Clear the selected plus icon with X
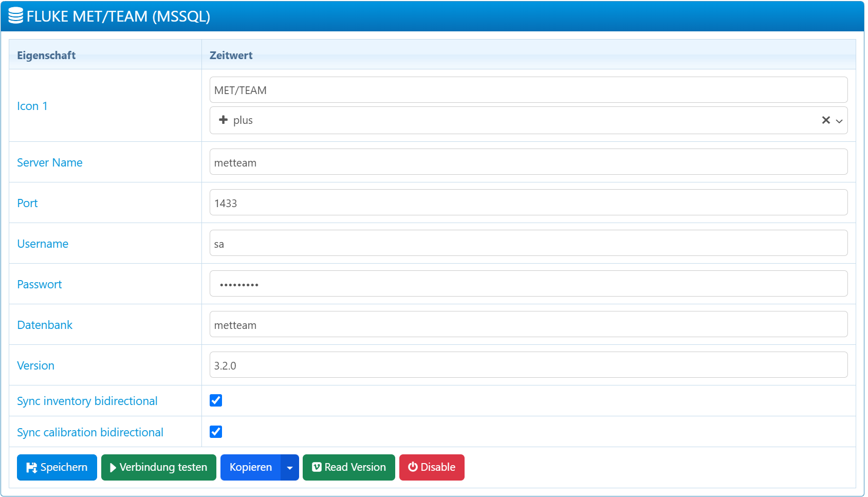Image resolution: width=868 pixels, height=497 pixels. click(x=826, y=120)
